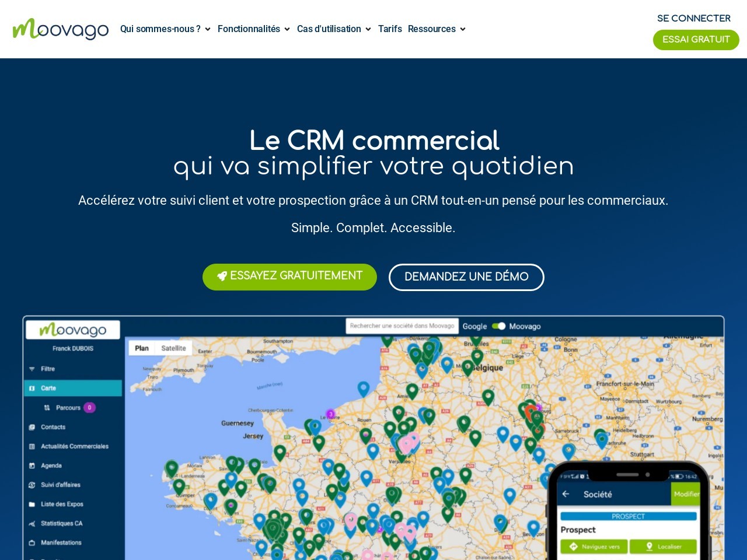Viewport: 747px width, 560px height.
Task: Click the purple cluster marker near Le Havre
Action: point(330,414)
